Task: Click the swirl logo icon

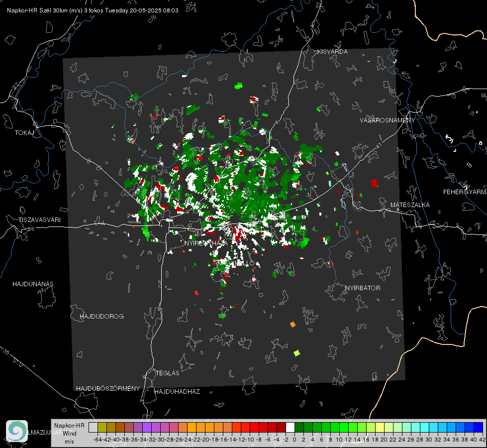Action: coord(17,431)
